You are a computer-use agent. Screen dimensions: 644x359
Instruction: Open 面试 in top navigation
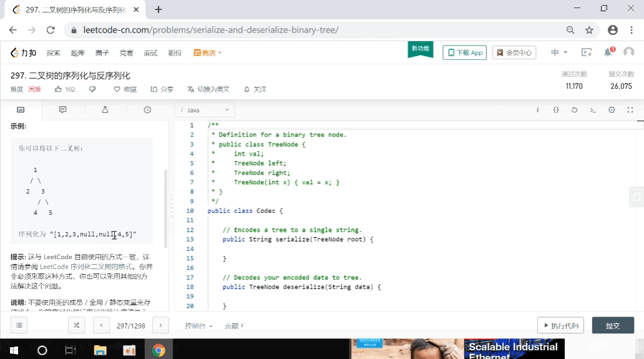(151, 52)
